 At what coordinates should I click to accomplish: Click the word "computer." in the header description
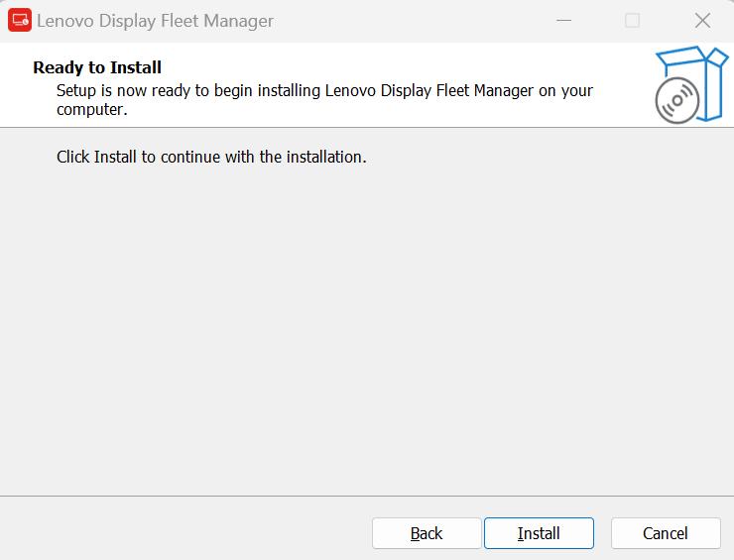[x=91, y=109]
